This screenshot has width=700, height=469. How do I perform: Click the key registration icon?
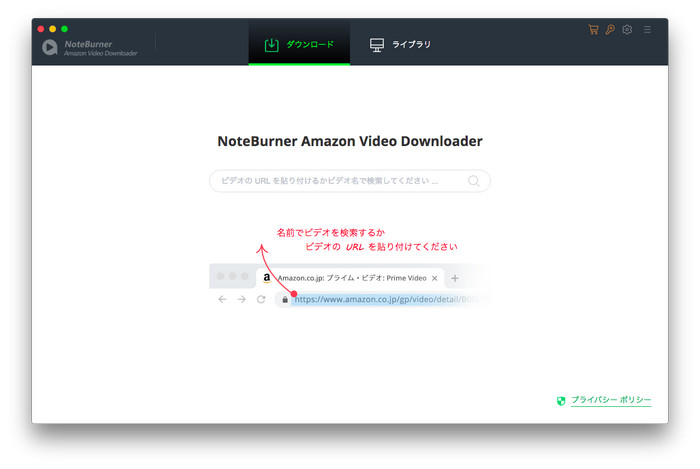[x=610, y=29]
